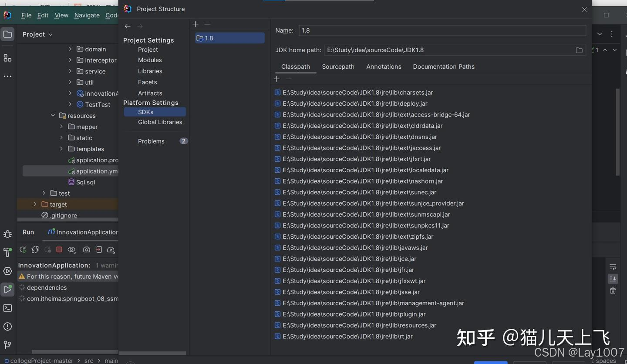Switch to the Annotations tab
Image resolution: width=627 pixels, height=364 pixels.
click(384, 67)
